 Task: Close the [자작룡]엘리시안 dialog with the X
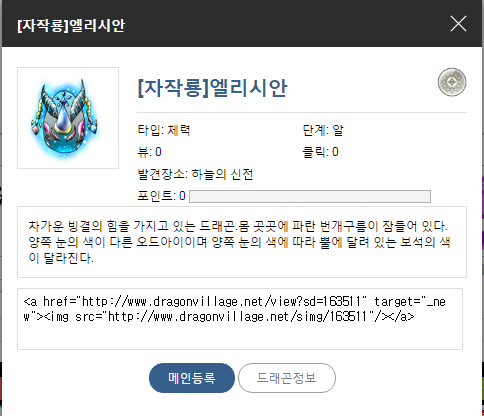pos(458,24)
